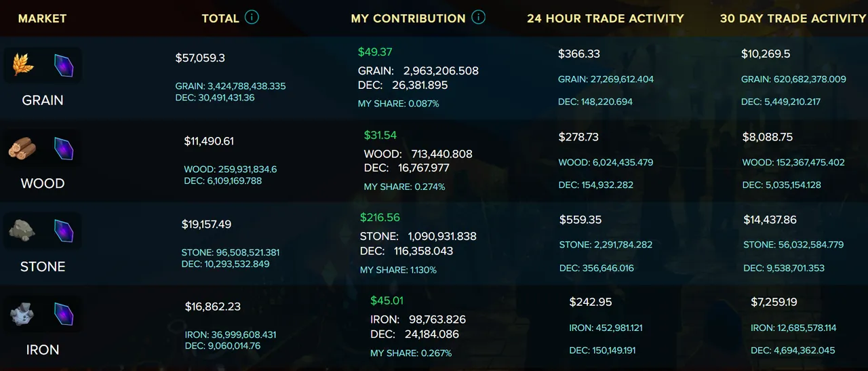The image size is (868, 371).
Task: Click the $57,059.3 grain total value
Action: click(x=200, y=58)
